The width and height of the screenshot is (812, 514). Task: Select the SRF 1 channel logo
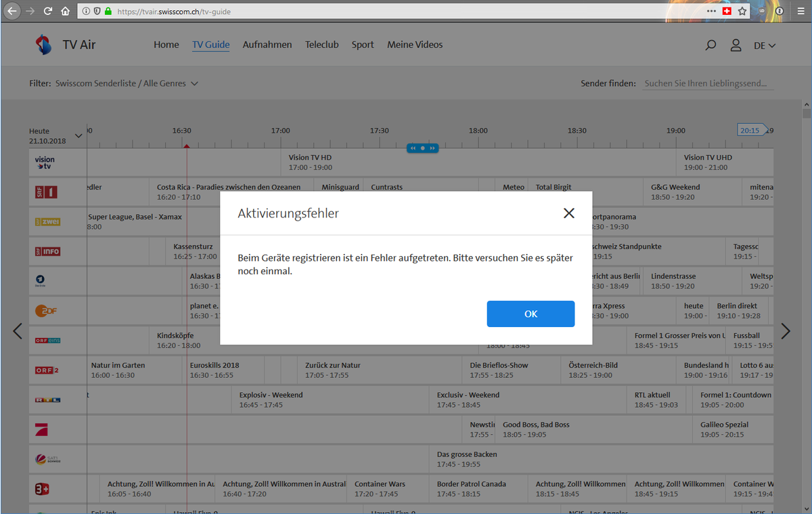tap(47, 192)
